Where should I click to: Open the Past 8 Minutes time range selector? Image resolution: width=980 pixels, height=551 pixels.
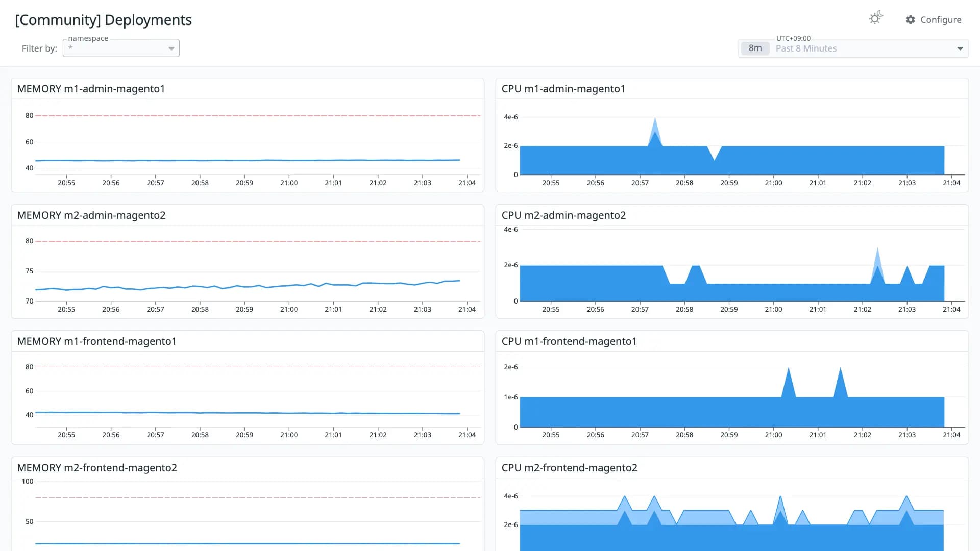point(853,48)
